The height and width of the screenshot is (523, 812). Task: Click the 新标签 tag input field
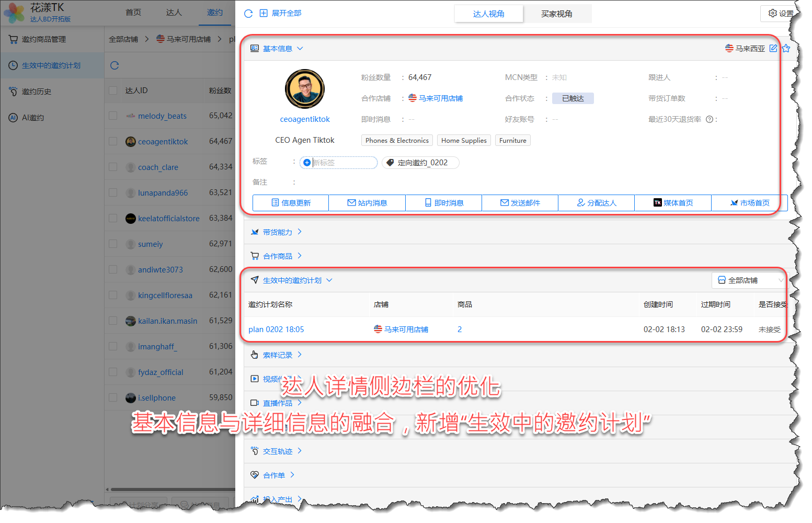(343, 163)
